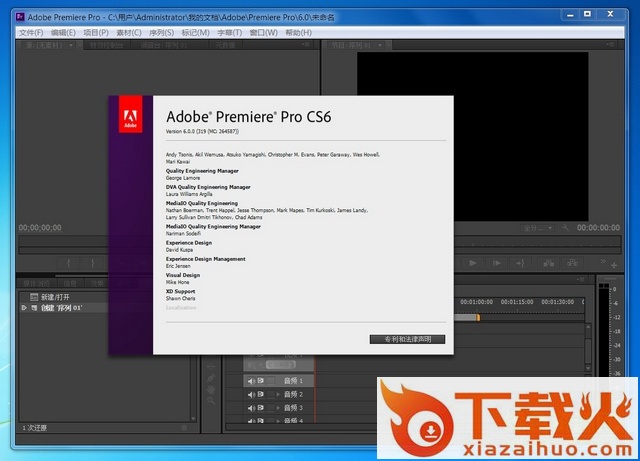Toggle sync lock on 音频 2 track

(x=260, y=394)
